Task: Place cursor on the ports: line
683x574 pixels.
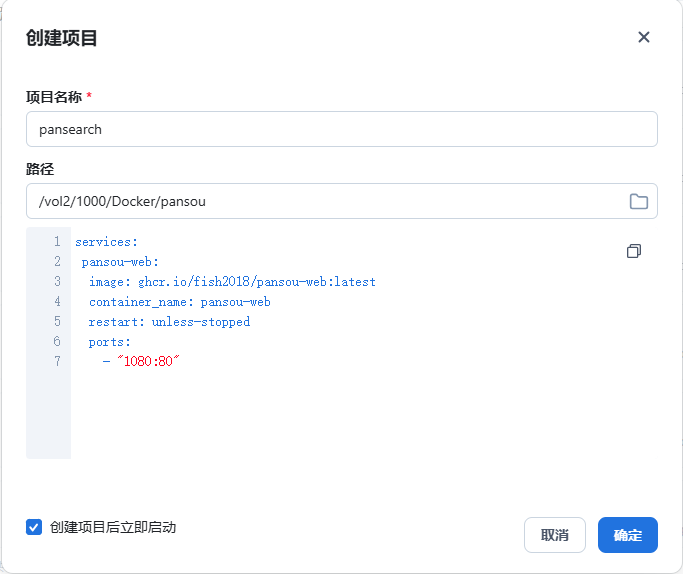Action: [109, 342]
